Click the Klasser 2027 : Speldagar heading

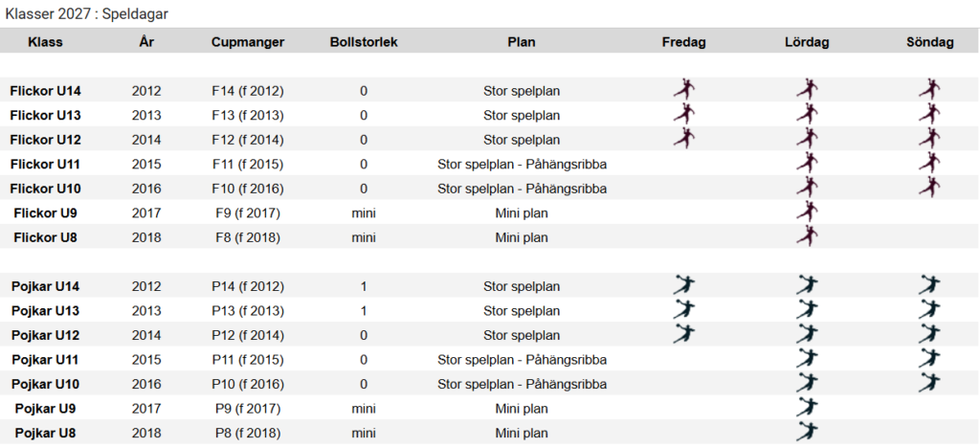(x=86, y=14)
